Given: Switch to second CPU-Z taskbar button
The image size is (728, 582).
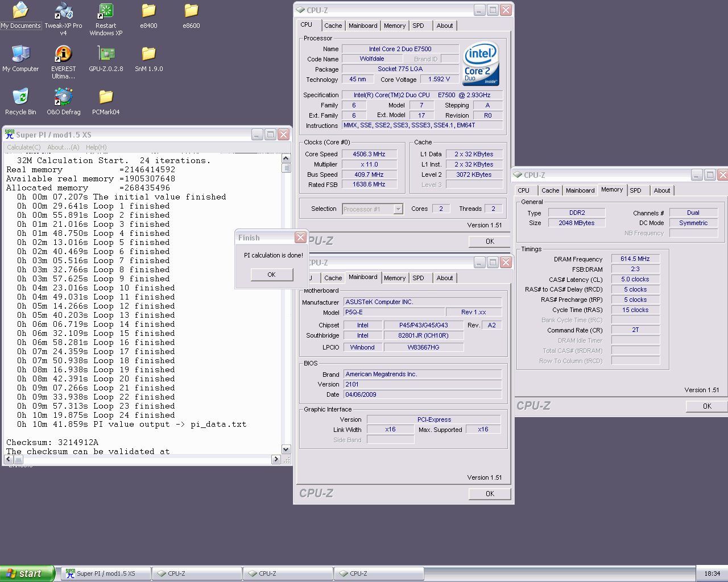Looking at the screenshot, I should point(288,573).
